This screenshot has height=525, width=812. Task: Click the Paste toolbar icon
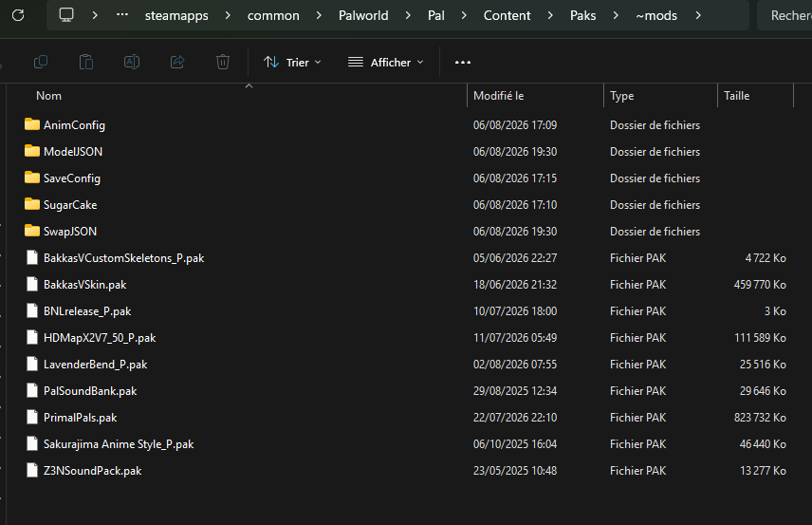[x=86, y=63]
